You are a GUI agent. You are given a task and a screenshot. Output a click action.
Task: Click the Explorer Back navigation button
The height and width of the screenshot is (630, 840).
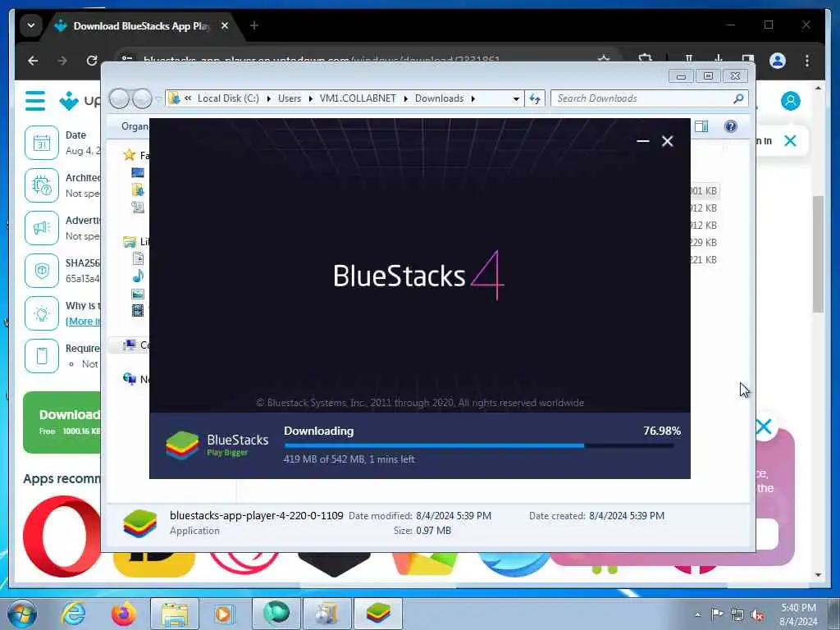pyautogui.click(x=120, y=98)
